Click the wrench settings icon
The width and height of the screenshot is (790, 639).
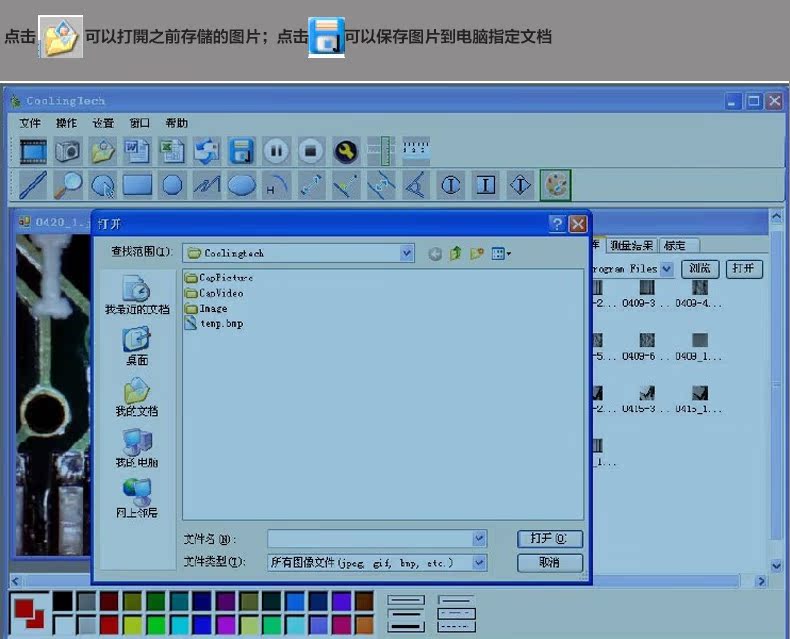(x=345, y=151)
